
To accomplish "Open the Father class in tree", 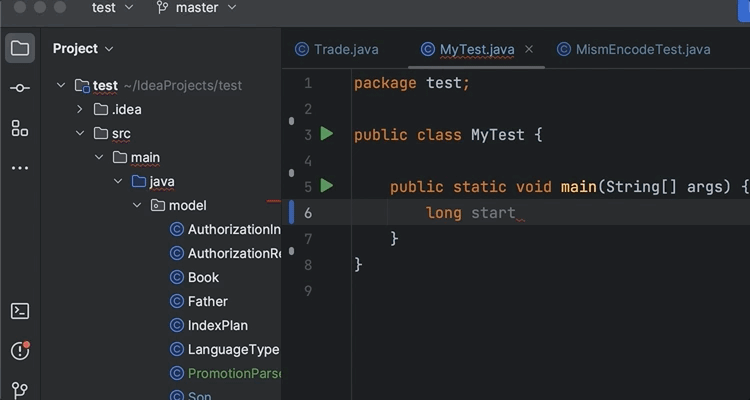I will [x=207, y=301].
